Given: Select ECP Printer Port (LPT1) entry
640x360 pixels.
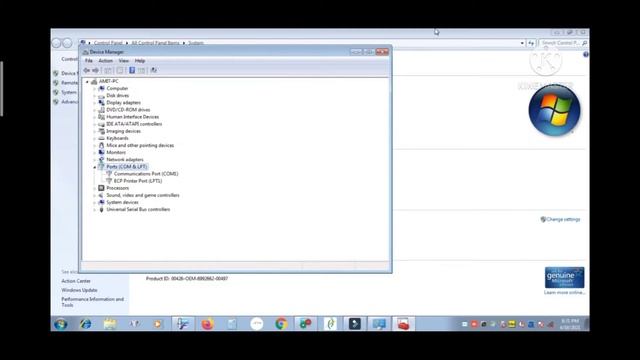Looking at the screenshot, I should click(x=138, y=181).
